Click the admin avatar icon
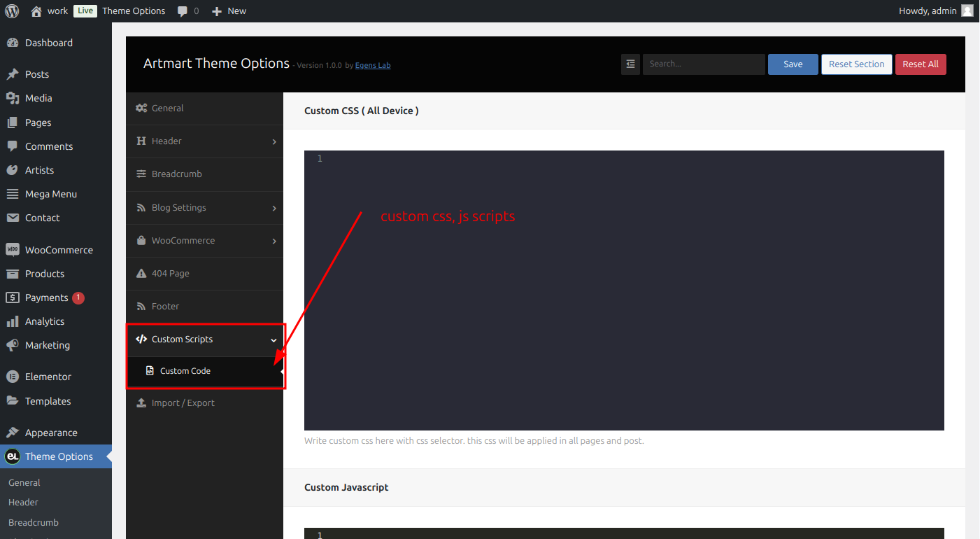The width and height of the screenshot is (980, 539). [967, 10]
